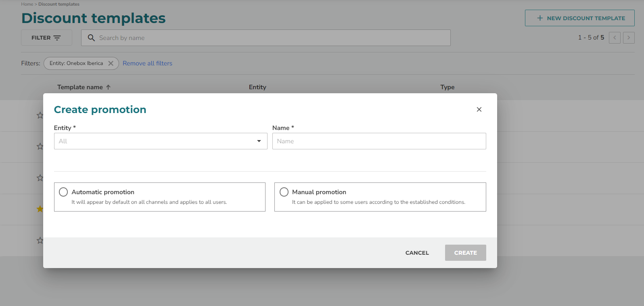Viewport: 644px width, 306px height.
Task: Open the Entity dropdown
Action: tap(160, 141)
